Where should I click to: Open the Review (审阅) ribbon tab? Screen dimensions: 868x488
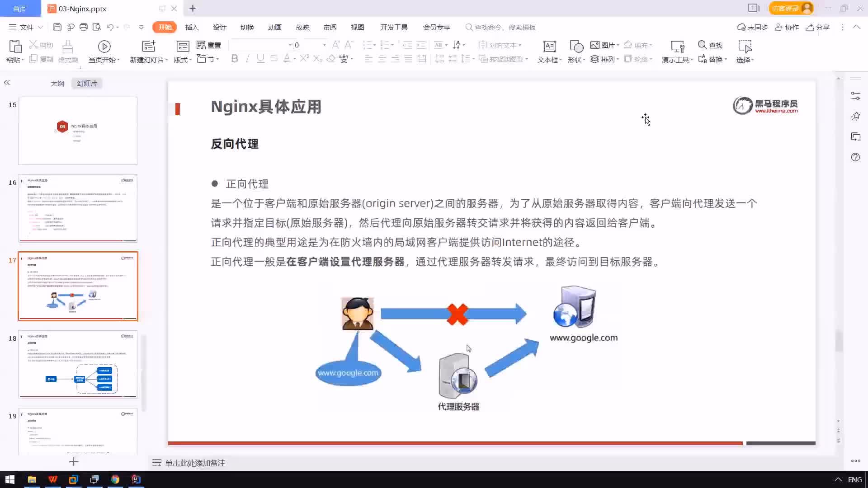pos(330,27)
